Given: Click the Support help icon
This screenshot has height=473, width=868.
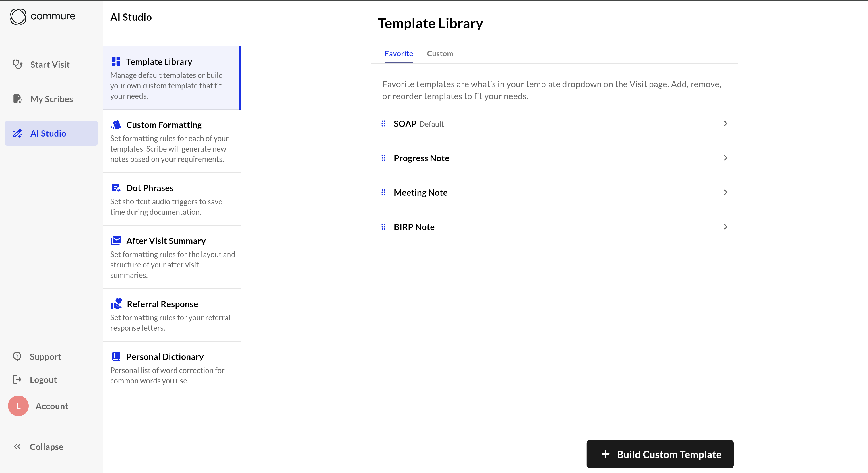Looking at the screenshot, I should point(17,356).
